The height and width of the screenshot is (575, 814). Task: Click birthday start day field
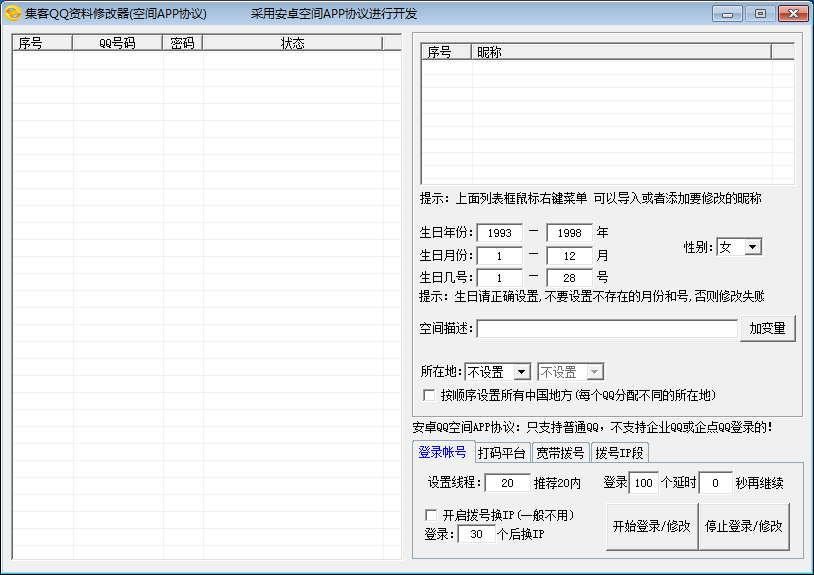pyautogui.click(x=499, y=278)
